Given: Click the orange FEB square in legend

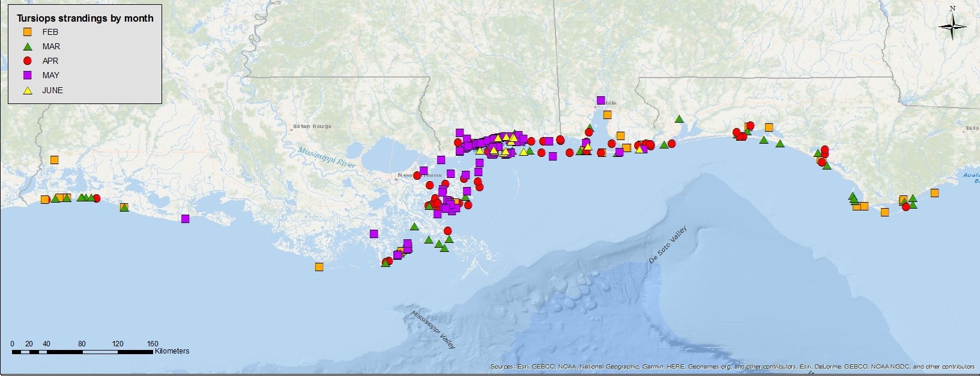Looking at the screenshot, I should click(x=27, y=32).
